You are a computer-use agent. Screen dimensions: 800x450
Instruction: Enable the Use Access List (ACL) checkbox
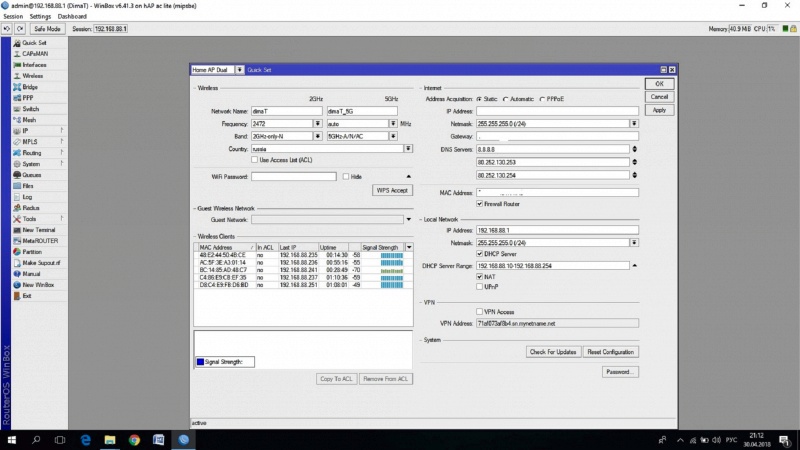coord(253,159)
